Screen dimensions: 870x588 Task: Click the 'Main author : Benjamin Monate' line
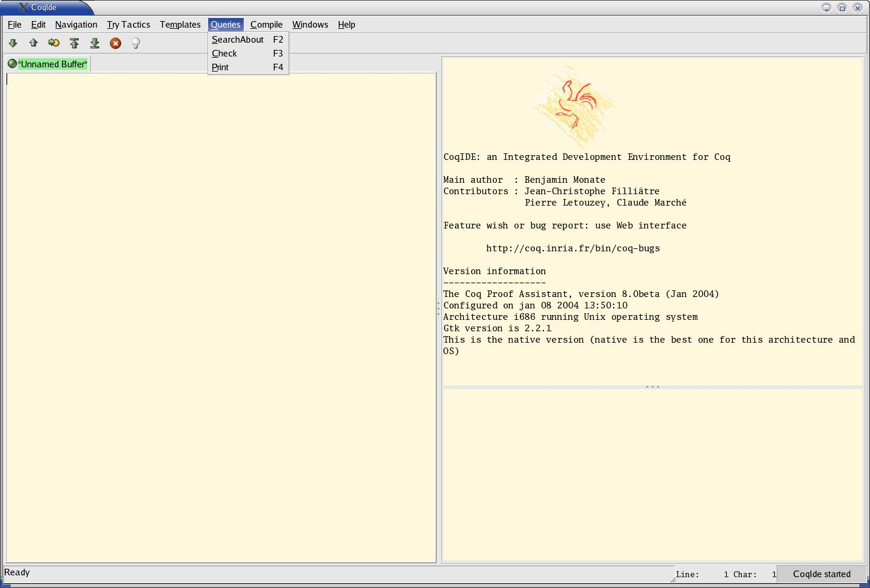[524, 180]
